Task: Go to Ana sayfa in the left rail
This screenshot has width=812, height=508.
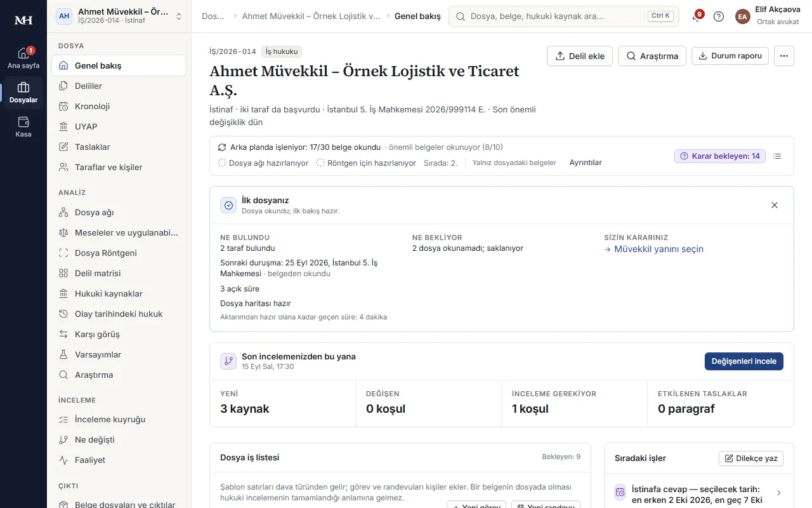Action: click(x=23, y=58)
